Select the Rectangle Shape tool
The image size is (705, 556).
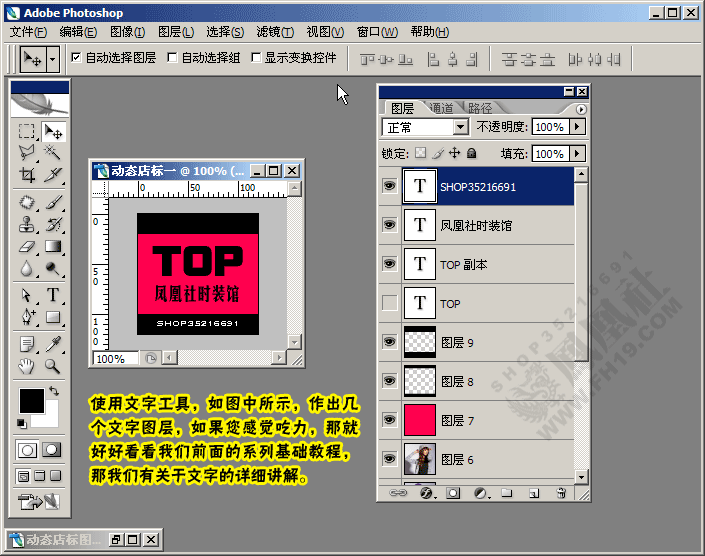coord(53,317)
